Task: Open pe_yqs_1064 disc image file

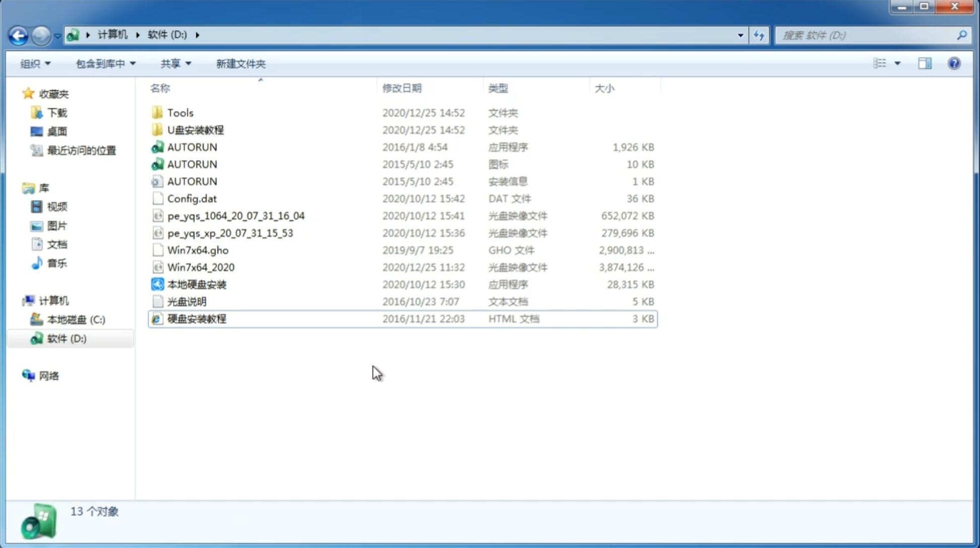Action: [x=236, y=216]
